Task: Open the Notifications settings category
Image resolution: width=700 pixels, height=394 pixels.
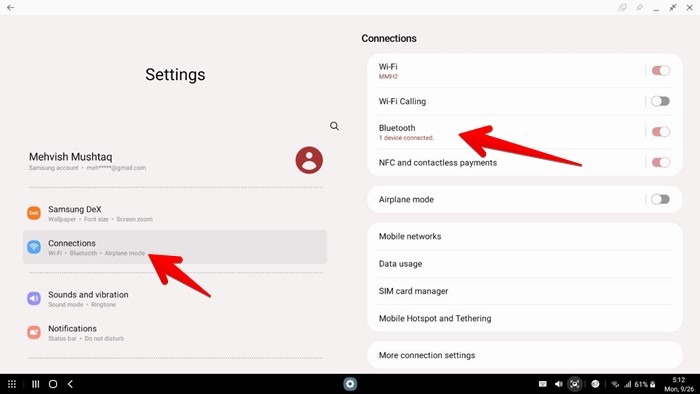Action: [175, 332]
